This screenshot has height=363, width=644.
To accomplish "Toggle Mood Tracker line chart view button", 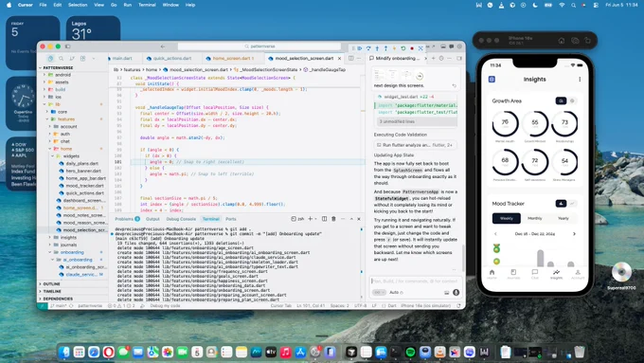I will point(572,203).
